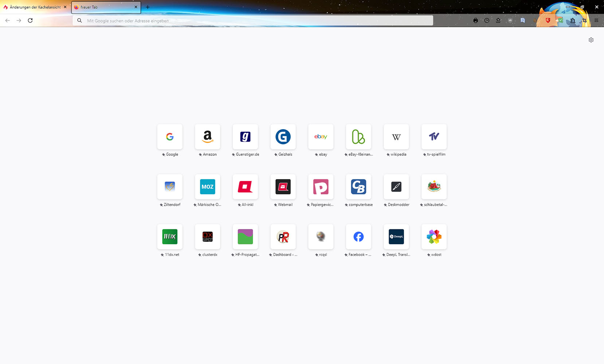The image size is (604, 364).
Task: Open a new tab with the plus button
Action: point(148,7)
